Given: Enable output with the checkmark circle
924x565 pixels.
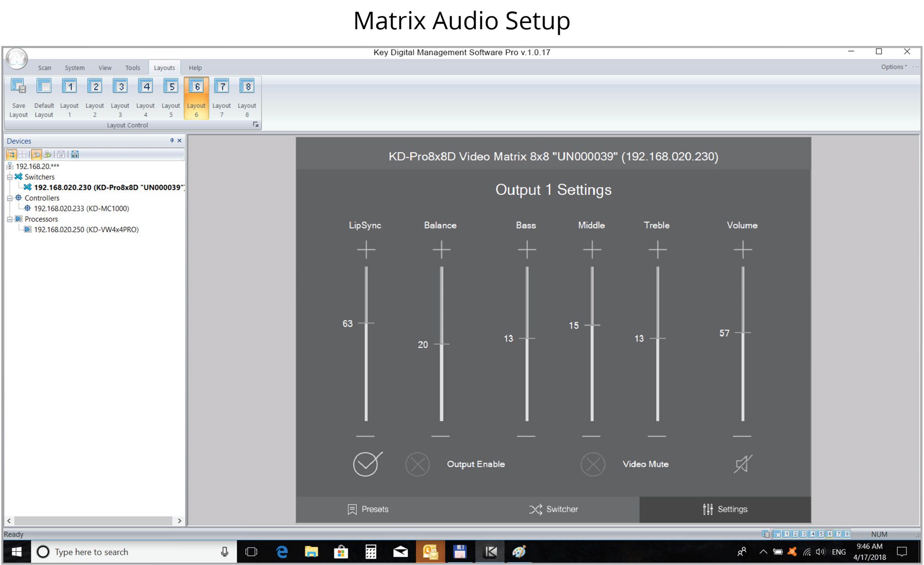Looking at the screenshot, I should click(x=367, y=464).
